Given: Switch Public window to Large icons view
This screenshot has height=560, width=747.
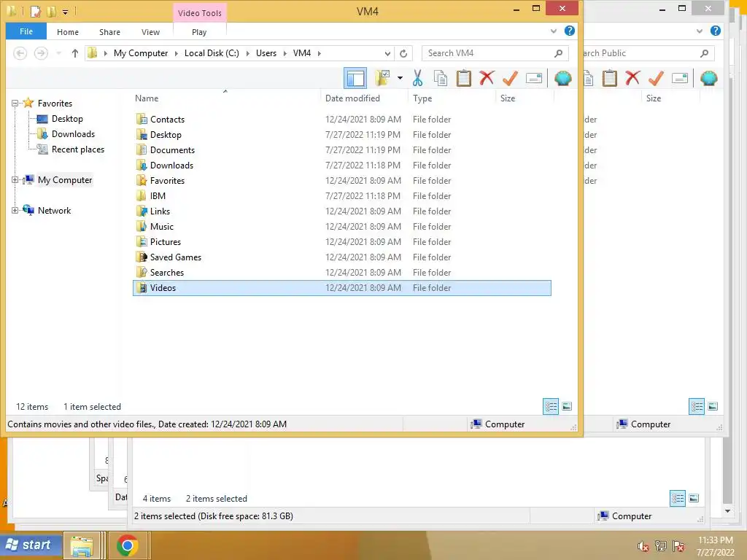Looking at the screenshot, I should click(712, 406).
